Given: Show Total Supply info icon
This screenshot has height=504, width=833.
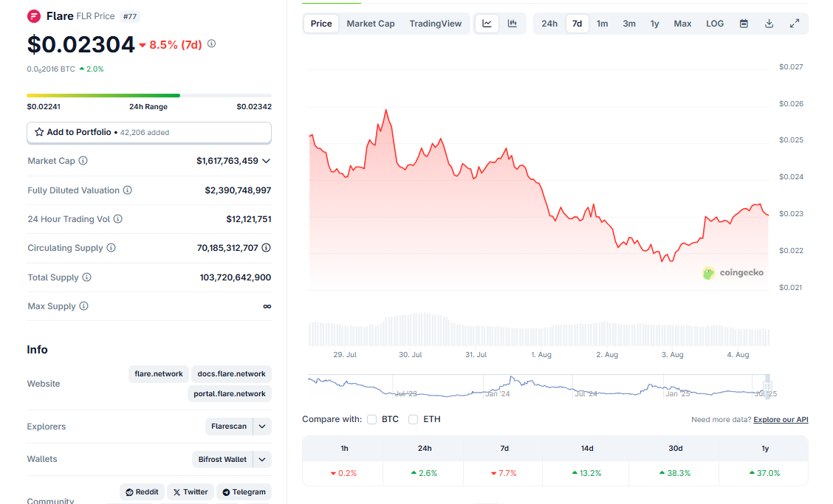Looking at the screenshot, I should pyautogui.click(x=86, y=277).
